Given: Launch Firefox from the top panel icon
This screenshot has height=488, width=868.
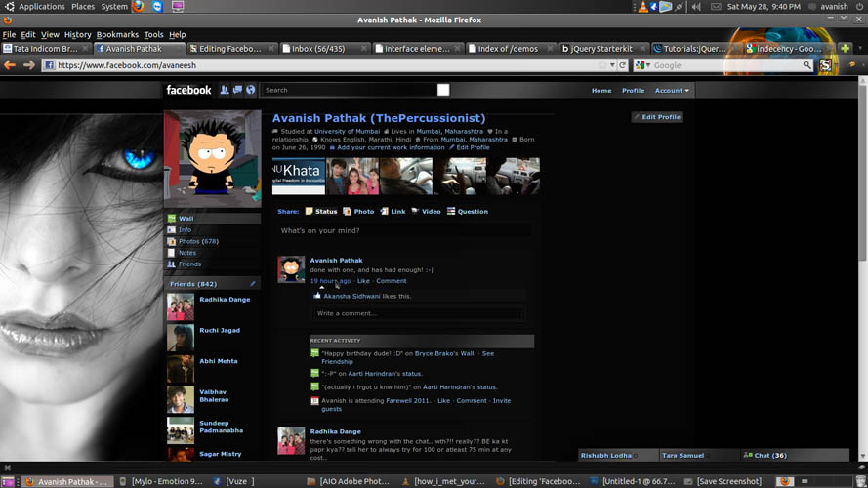Looking at the screenshot, I should tap(139, 6).
